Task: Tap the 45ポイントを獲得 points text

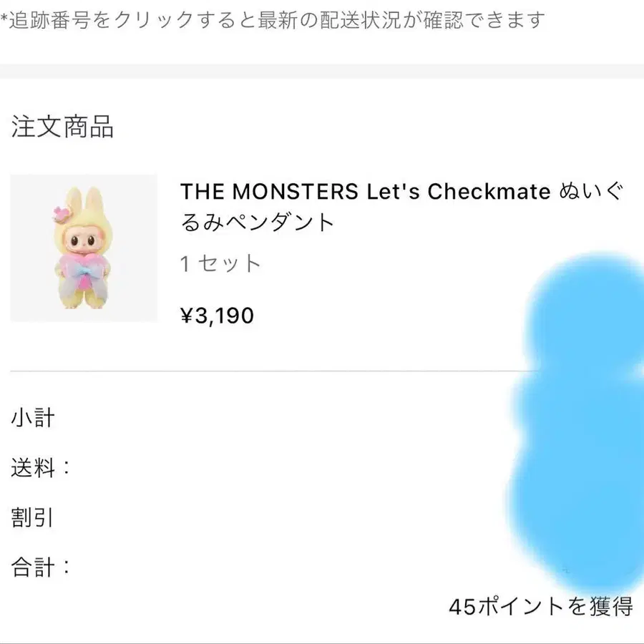Action: coord(540,607)
